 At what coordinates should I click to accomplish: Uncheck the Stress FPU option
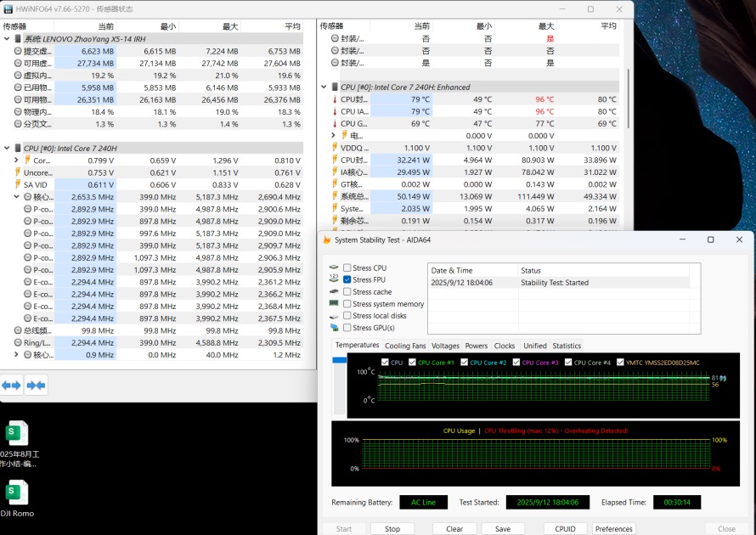347,279
